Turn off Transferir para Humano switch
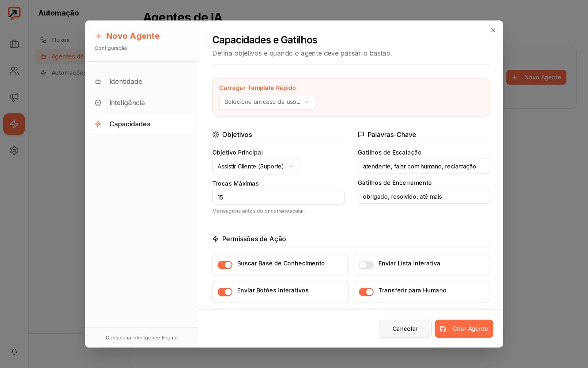Viewport: 588px width, 368px height. coord(366,292)
